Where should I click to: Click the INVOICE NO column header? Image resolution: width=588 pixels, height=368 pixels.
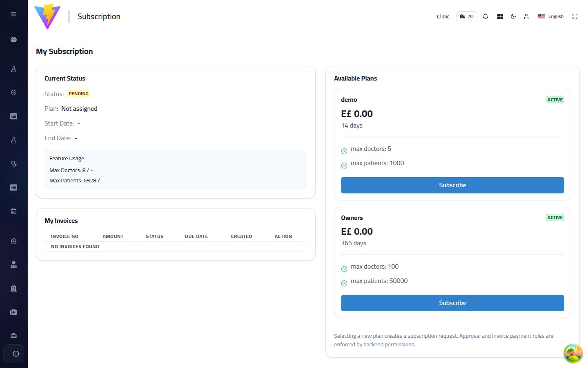click(x=65, y=236)
